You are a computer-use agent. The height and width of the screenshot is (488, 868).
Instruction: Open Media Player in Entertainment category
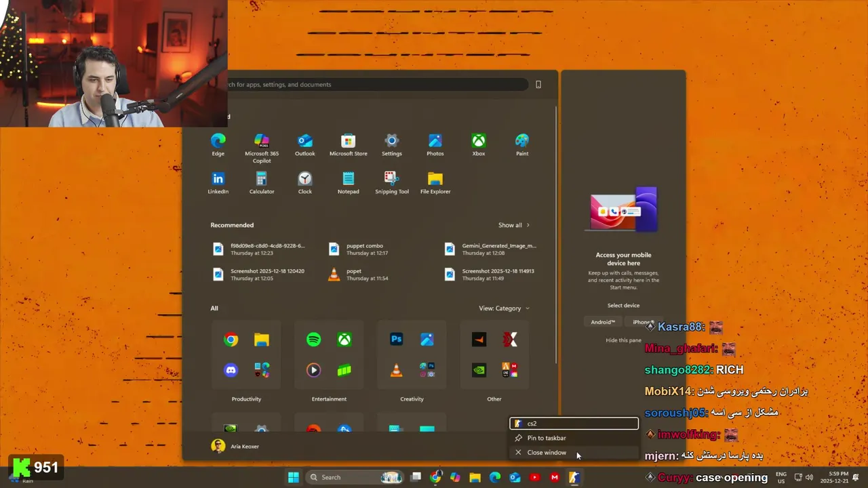314,370
